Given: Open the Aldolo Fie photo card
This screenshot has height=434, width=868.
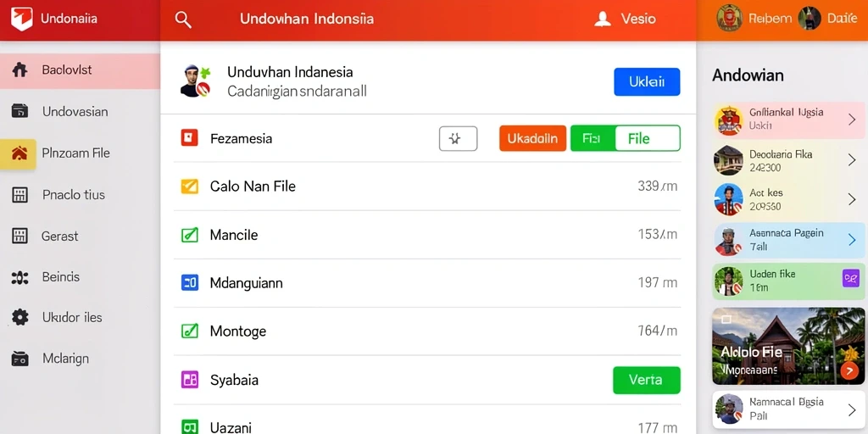Looking at the screenshot, I should pos(788,346).
